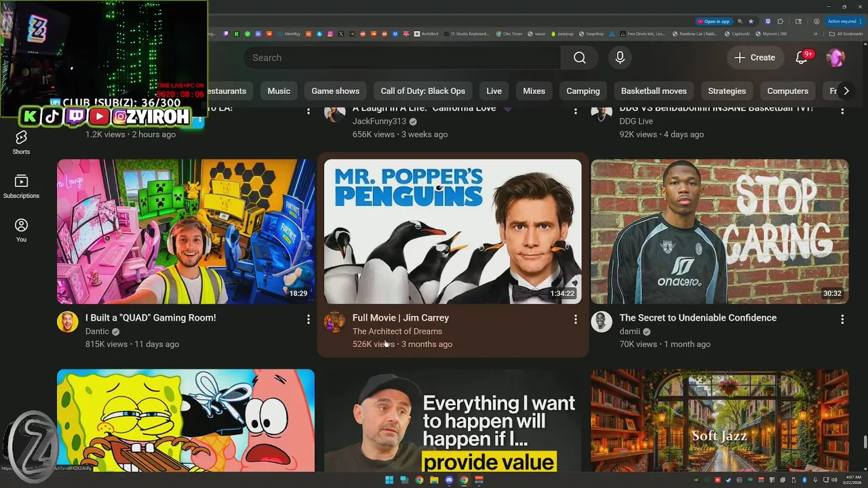Open the QUAD Gaming Room thumbnail
868x488 pixels.
pyautogui.click(x=186, y=232)
